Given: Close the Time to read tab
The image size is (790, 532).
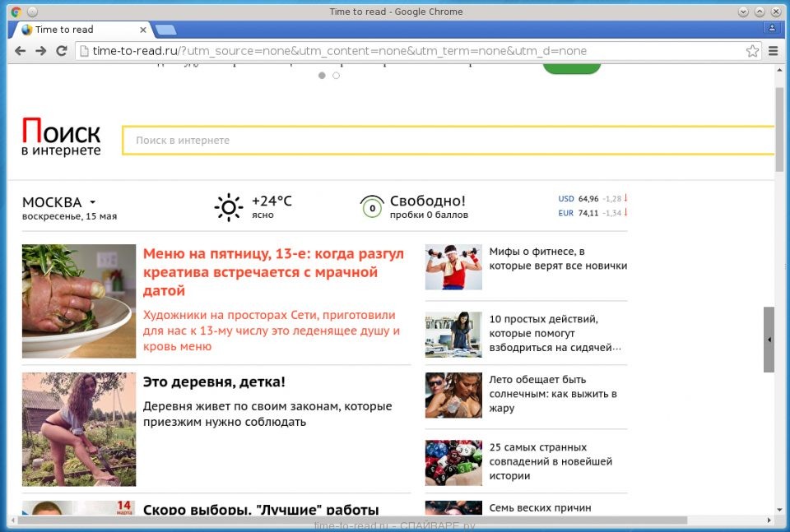Looking at the screenshot, I should coord(143,30).
